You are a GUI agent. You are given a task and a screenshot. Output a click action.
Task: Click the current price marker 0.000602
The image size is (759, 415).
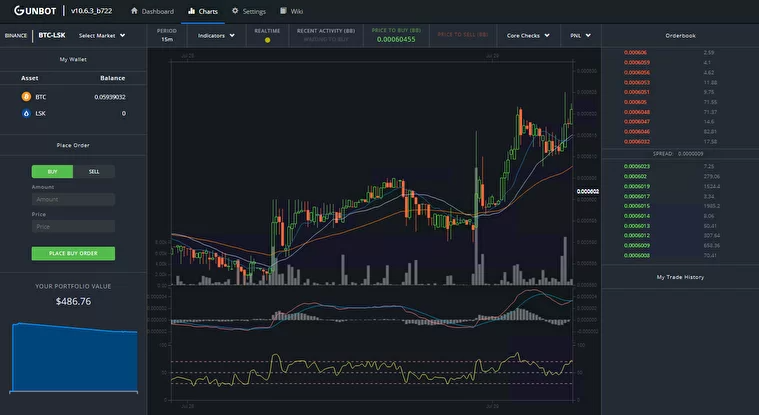point(588,192)
